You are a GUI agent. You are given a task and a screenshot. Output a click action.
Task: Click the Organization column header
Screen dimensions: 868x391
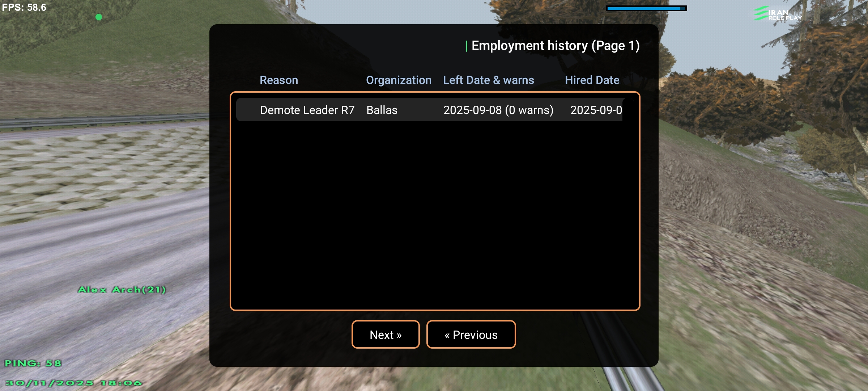(399, 80)
